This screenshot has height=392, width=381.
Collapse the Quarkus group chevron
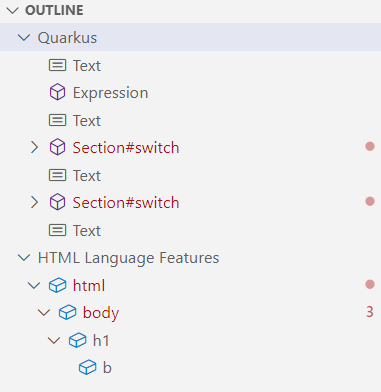click(24, 38)
